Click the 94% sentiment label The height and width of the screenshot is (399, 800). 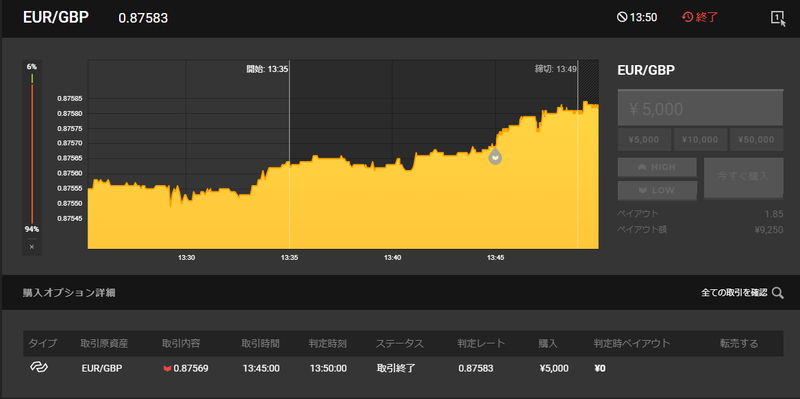click(32, 229)
